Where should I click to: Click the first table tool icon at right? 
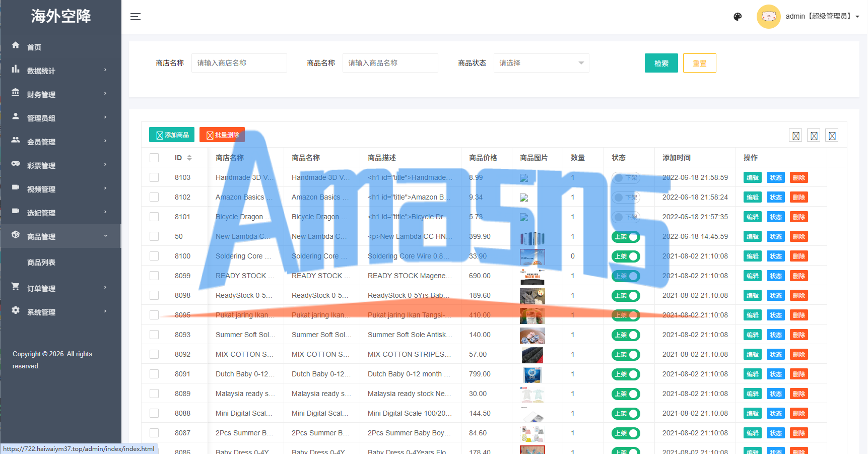point(796,136)
